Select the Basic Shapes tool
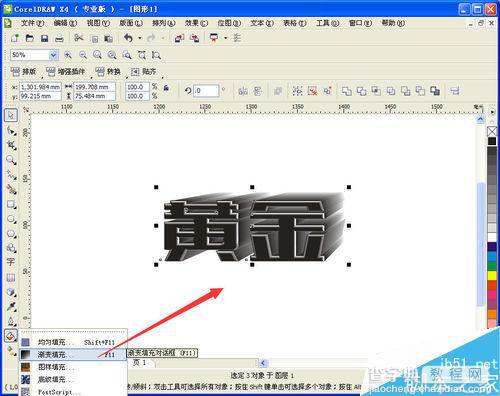The image size is (500, 396). (11, 248)
